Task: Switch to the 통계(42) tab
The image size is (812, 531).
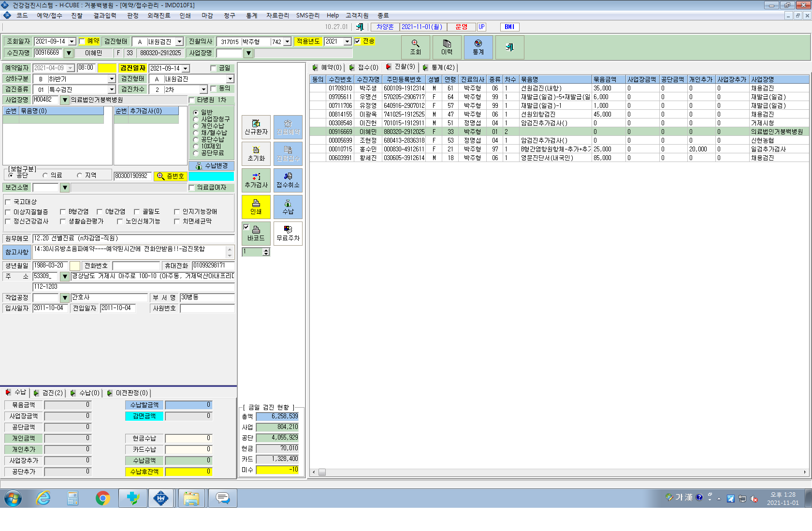Action: coord(439,68)
